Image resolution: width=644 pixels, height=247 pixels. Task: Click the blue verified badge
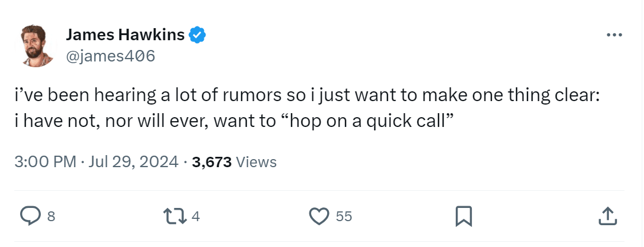coord(197,35)
